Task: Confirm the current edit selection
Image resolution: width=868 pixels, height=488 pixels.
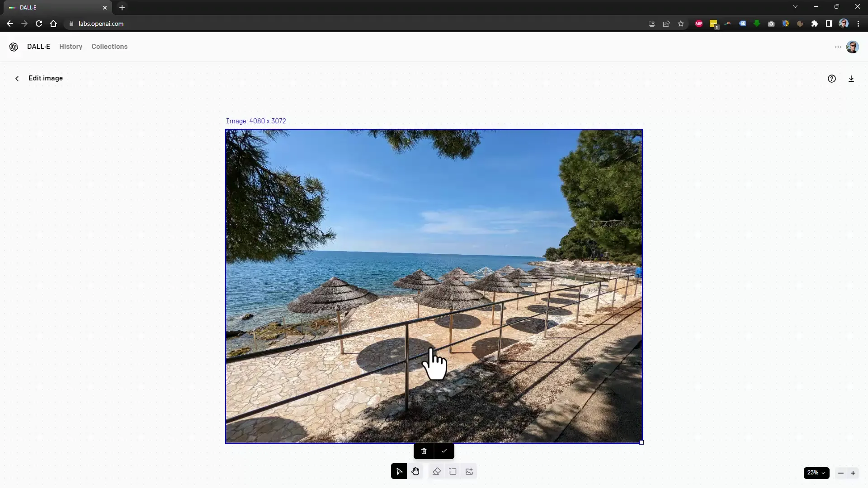Action: [x=444, y=450]
